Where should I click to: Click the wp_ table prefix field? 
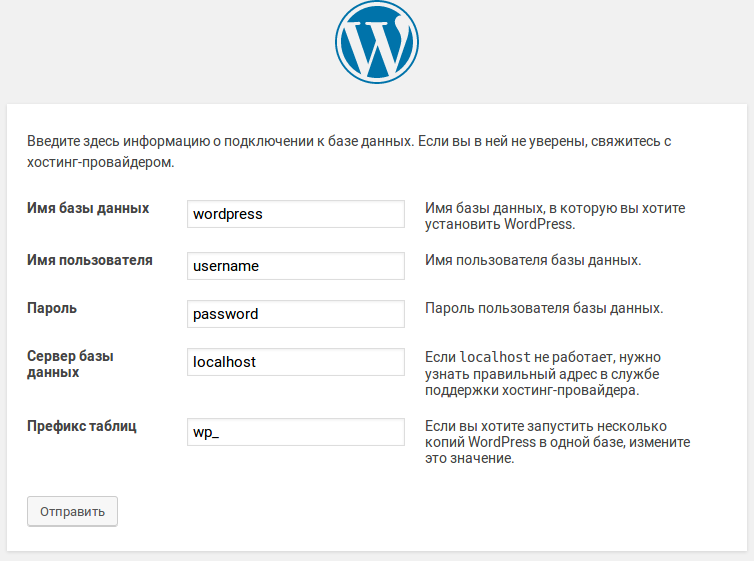tap(296, 432)
